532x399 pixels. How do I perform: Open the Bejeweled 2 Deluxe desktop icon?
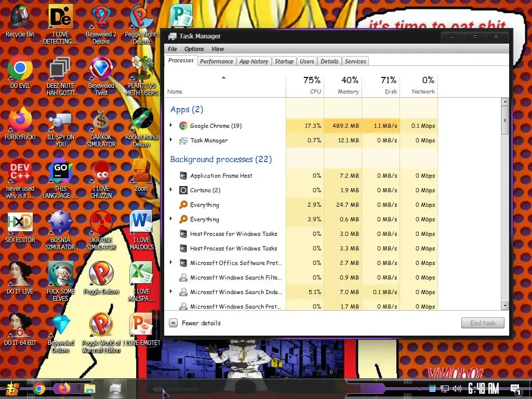click(101, 24)
